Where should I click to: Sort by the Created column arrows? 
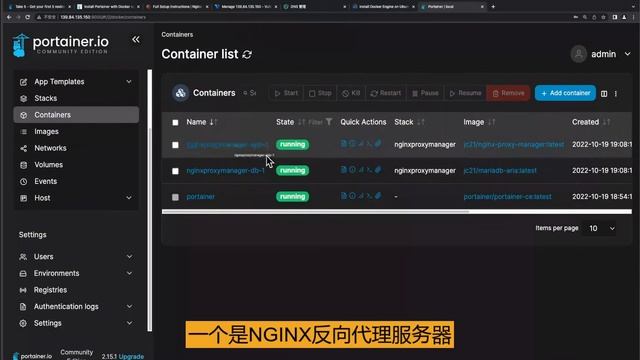(607, 122)
